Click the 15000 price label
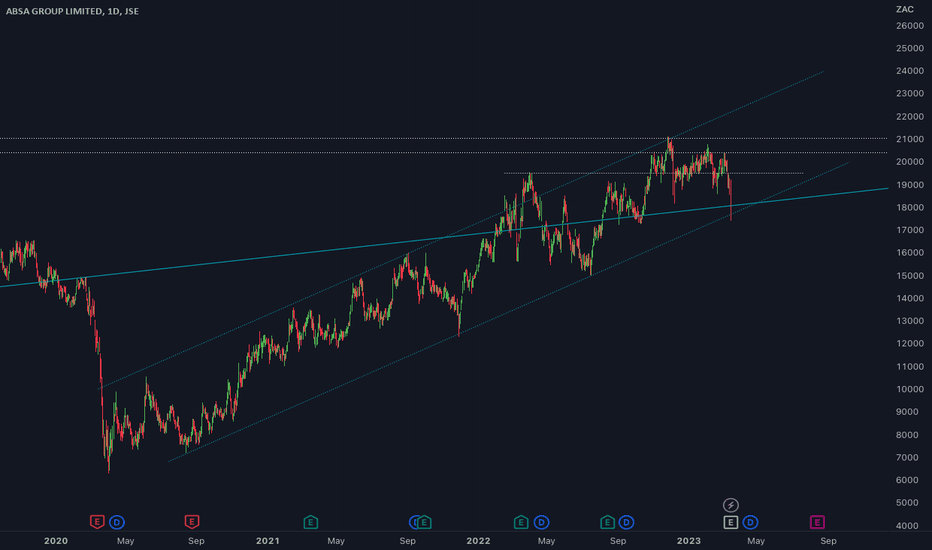The height and width of the screenshot is (550, 932). tap(909, 276)
